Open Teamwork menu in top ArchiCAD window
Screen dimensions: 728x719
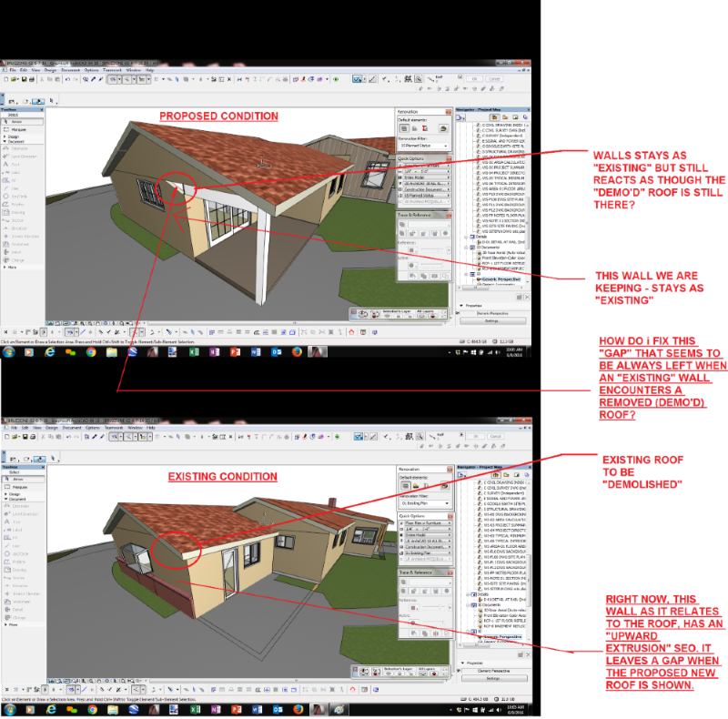[x=112, y=70]
